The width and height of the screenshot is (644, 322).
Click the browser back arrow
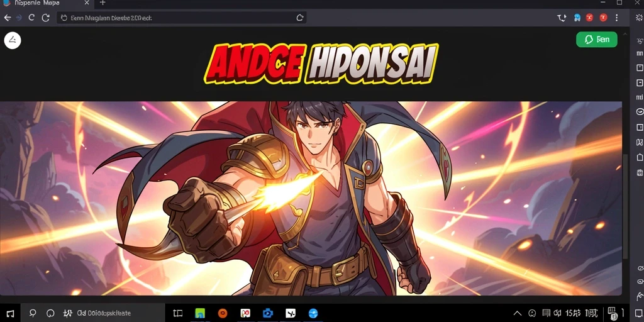pos(7,18)
